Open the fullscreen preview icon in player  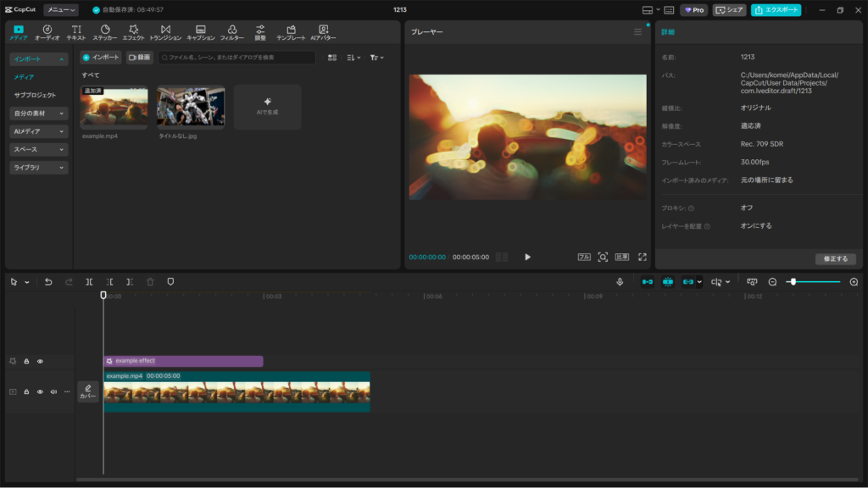pos(642,257)
